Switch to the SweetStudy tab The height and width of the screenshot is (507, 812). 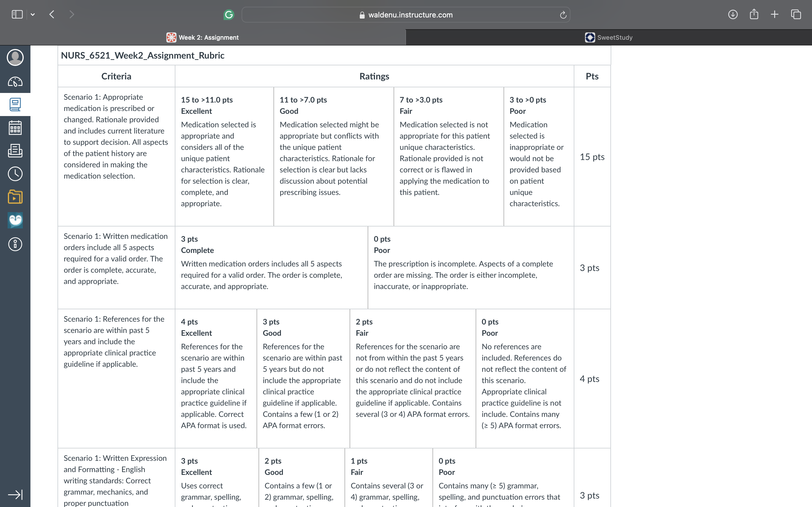(609, 37)
